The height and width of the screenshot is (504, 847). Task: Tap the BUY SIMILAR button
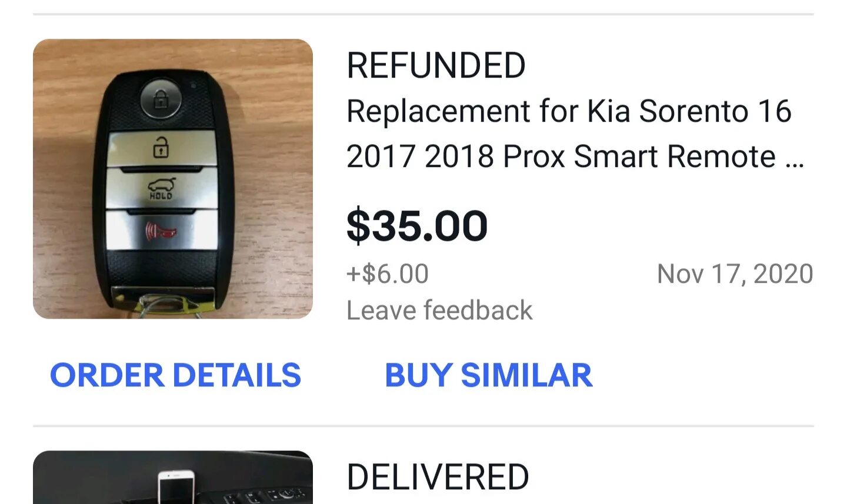click(488, 375)
